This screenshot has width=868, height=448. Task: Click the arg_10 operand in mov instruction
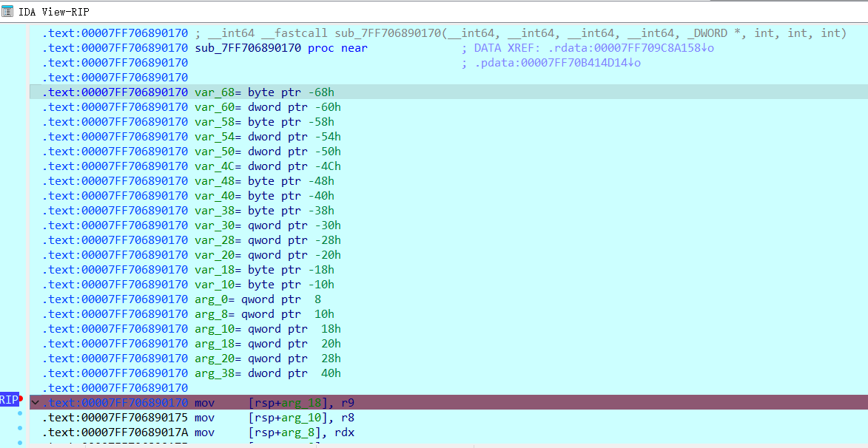click(x=296, y=418)
